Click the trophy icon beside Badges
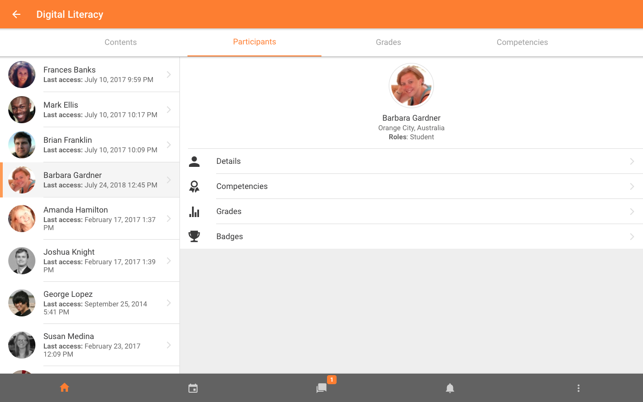643x402 pixels. (x=194, y=236)
